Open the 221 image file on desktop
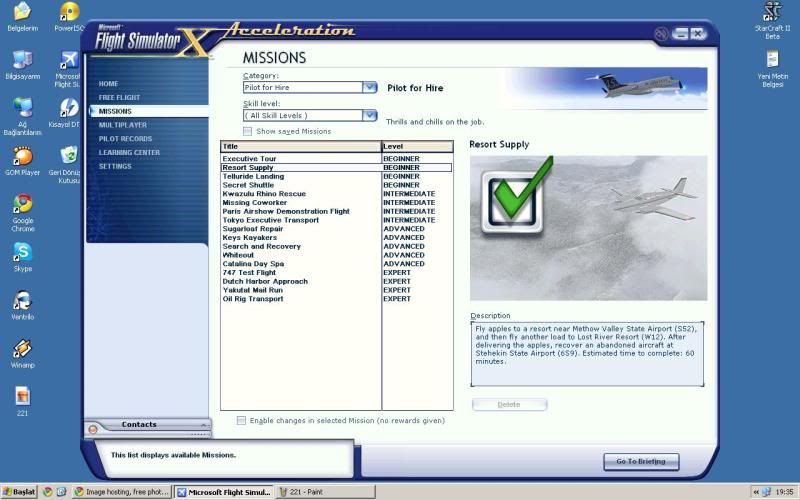 pos(22,402)
